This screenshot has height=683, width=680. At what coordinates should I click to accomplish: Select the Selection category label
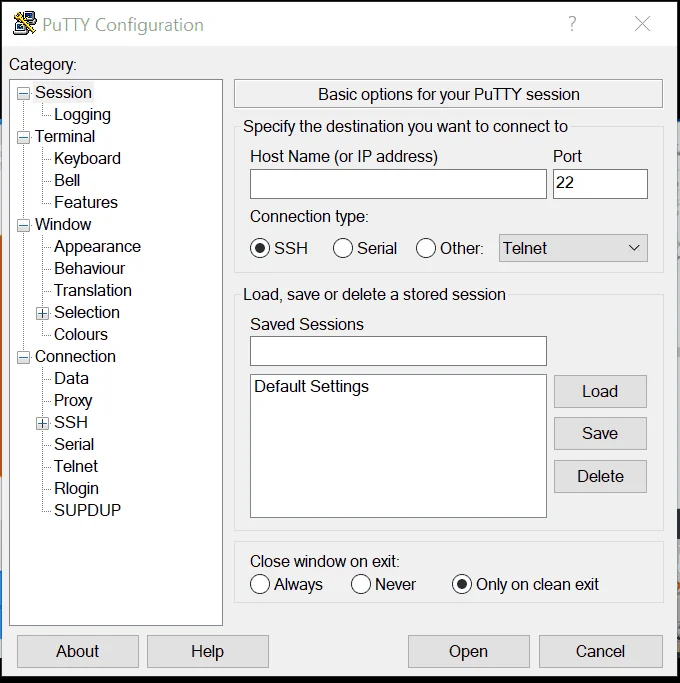pyautogui.click(x=87, y=312)
